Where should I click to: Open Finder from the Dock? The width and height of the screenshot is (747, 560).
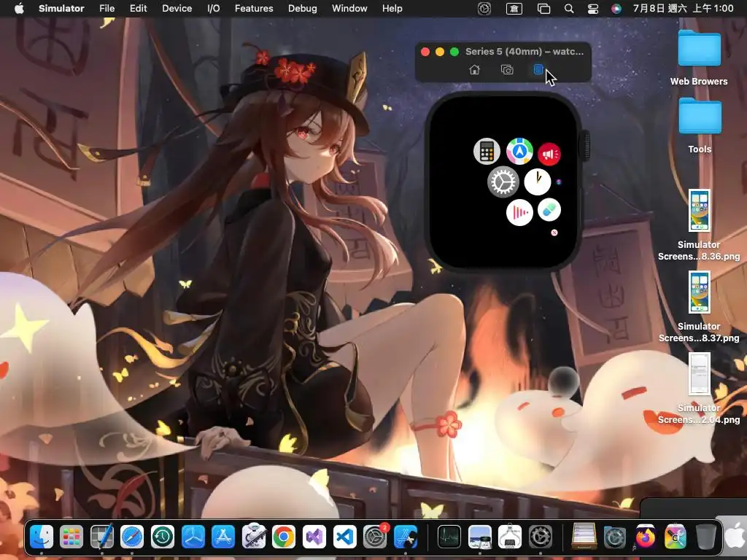(x=42, y=537)
